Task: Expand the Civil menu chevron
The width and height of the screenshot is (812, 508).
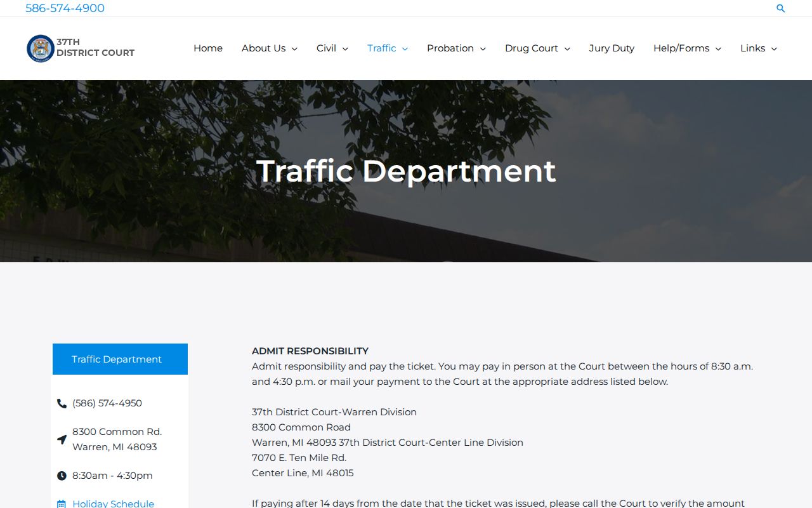Action: 345,49
